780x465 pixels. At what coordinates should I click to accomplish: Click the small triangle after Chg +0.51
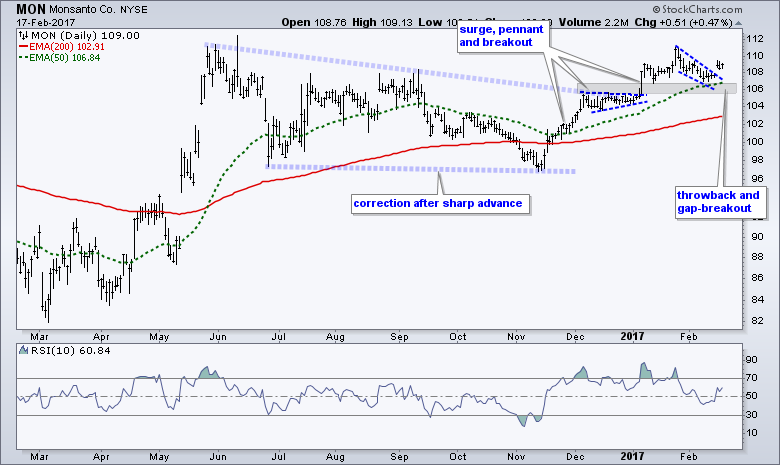pos(738,23)
